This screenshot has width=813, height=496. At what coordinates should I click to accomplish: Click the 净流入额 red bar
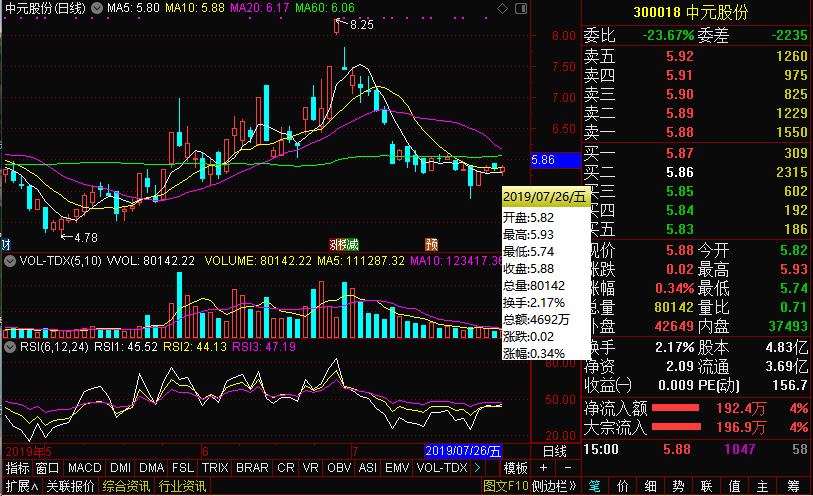(676, 408)
